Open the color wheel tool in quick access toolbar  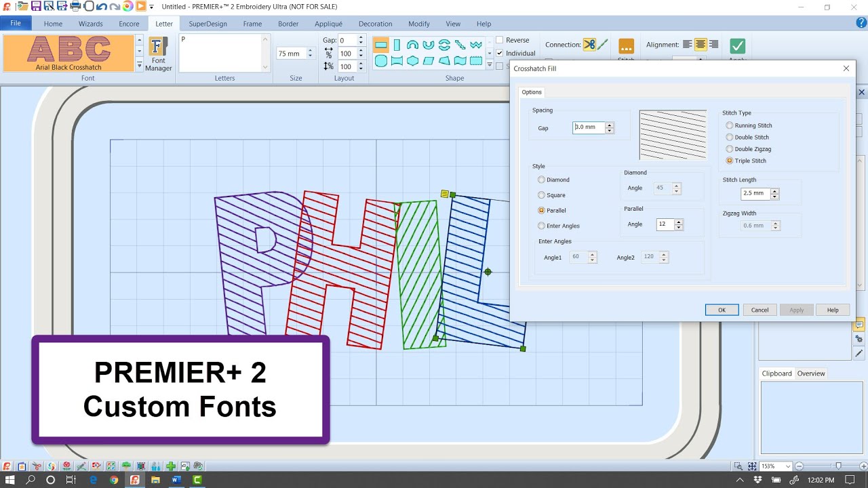pyautogui.click(x=127, y=6)
